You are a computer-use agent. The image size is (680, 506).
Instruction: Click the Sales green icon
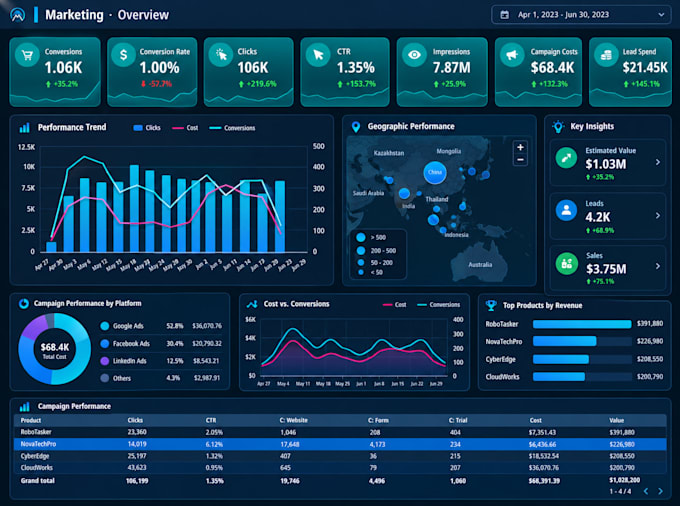tap(566, 263)
